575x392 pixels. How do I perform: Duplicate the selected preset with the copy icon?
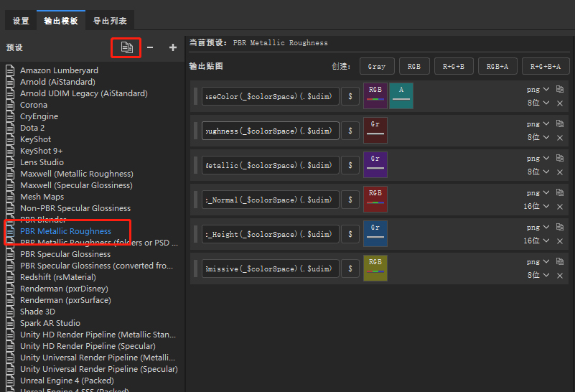tap(126, 47)
